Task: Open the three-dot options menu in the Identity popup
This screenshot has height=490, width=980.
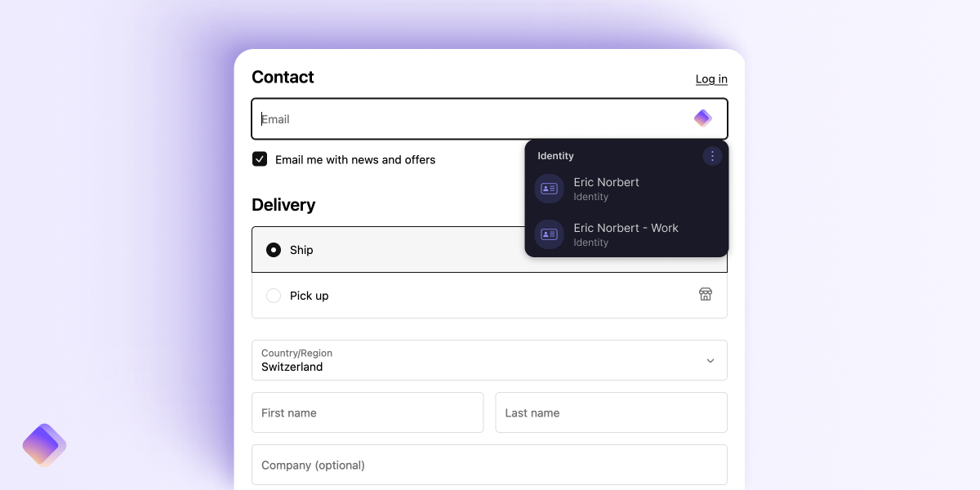Action: (x=712, y=155)
